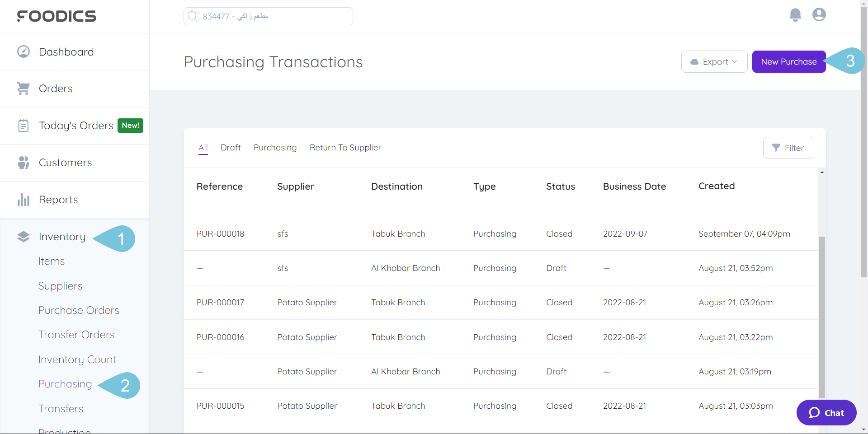This screenshot has width=868, height=434.
Task: Open the Chat support widget
Action: click(826, 412)
